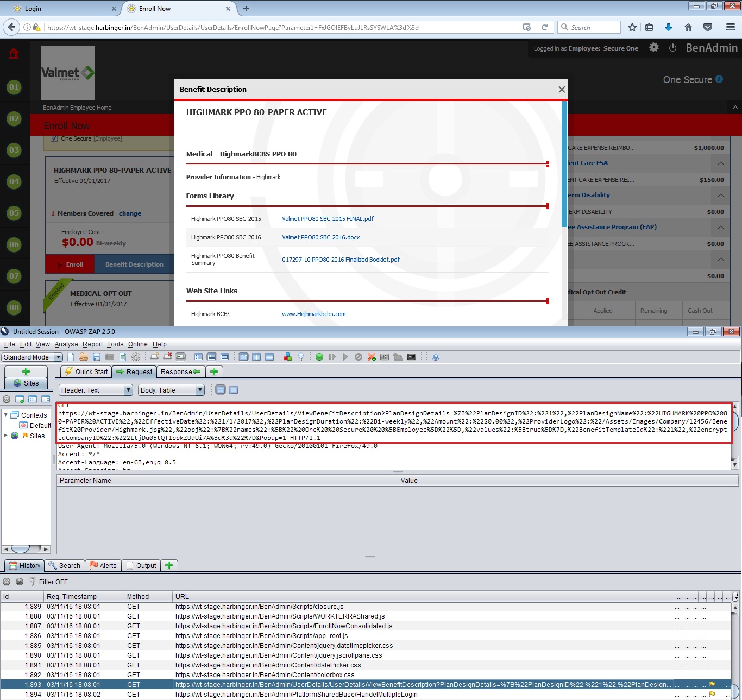The height and width of the screenshot is (700, 742).
Task: Toggle One Secure [Employee] checkbox
Action: point(54,138)
